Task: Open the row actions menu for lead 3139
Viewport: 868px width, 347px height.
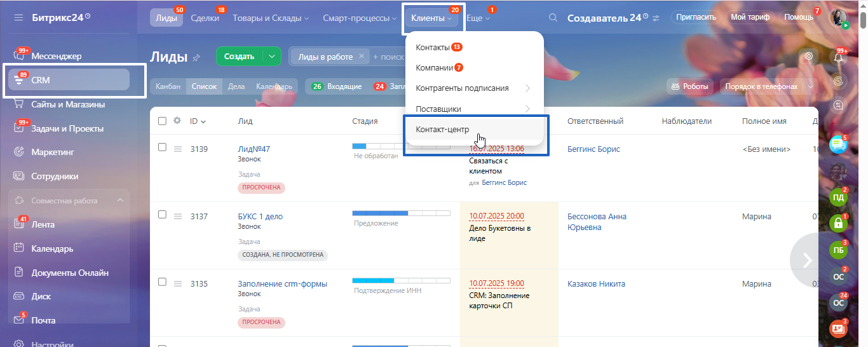Action: pyautogui.click(x=178, y=149)
